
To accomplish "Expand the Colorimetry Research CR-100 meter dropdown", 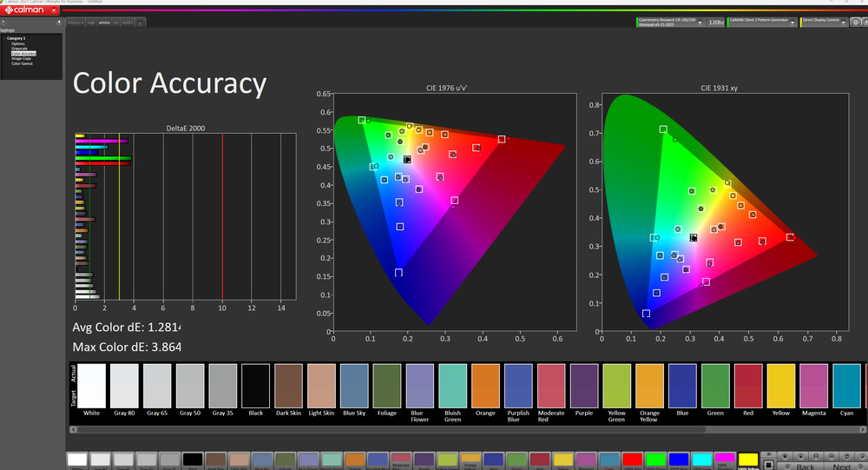I will 700,22.
